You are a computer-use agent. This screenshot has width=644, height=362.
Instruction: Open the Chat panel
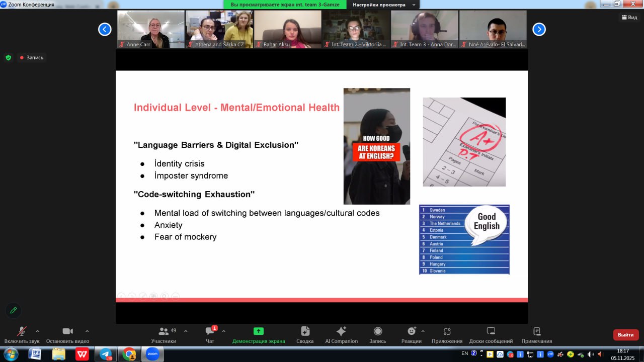coord(210,331)
